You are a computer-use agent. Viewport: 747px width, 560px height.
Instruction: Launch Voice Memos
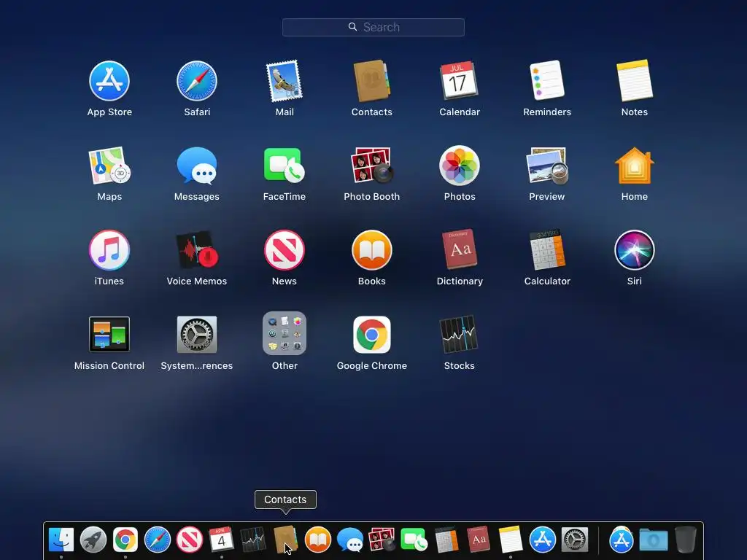[197, 250]
